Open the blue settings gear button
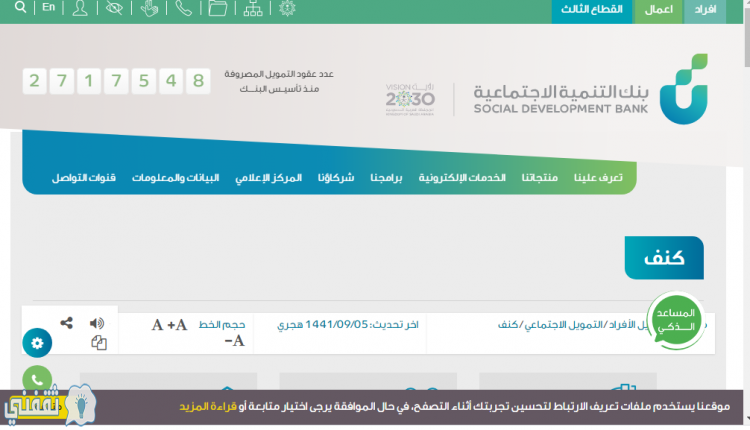Viewport: 750px width, 430px height. pyautogui.click(x=37, y=343)
